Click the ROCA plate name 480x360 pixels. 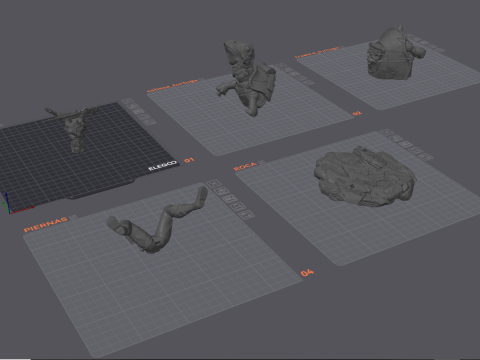(x=245, y=166)
